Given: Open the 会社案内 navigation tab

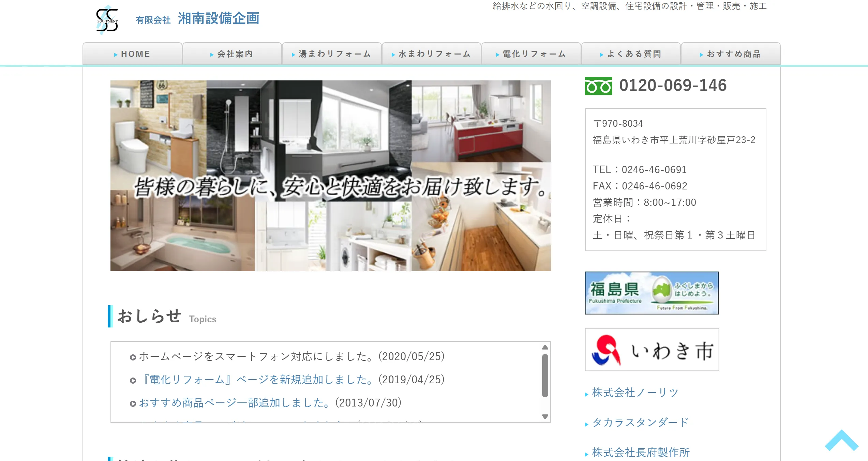Looking at the screenshot, I should click(x=232, y=54).
